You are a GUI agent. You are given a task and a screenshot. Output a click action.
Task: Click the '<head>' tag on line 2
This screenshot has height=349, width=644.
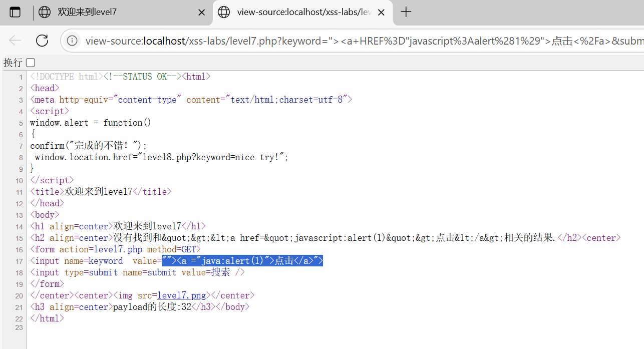click(x=45, y=88)
